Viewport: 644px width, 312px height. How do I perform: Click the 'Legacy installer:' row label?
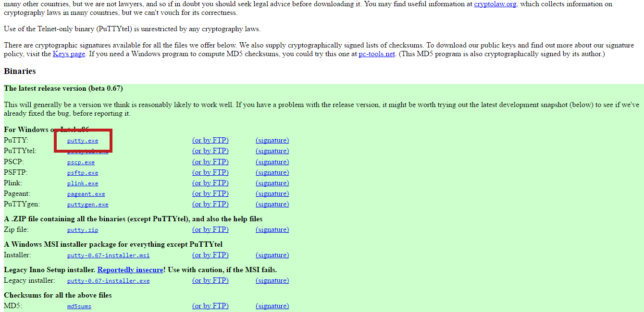tap(29, 280)
